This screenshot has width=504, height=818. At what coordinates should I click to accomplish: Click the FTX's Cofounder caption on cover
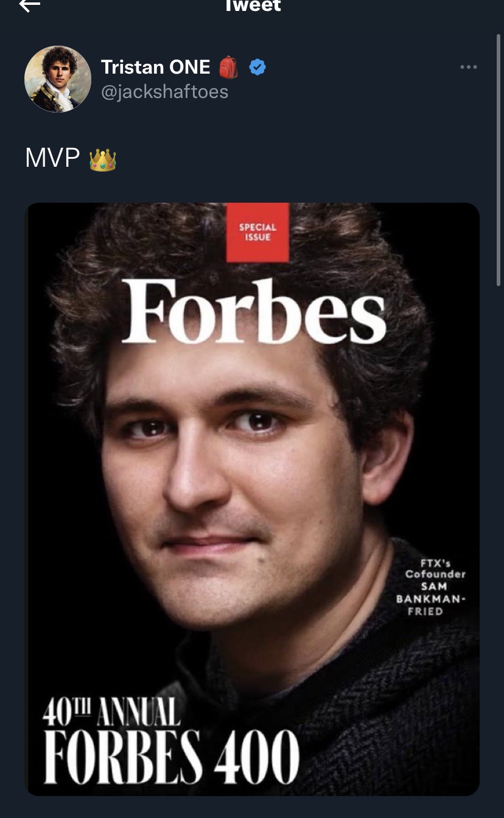[x=435, y=568]
